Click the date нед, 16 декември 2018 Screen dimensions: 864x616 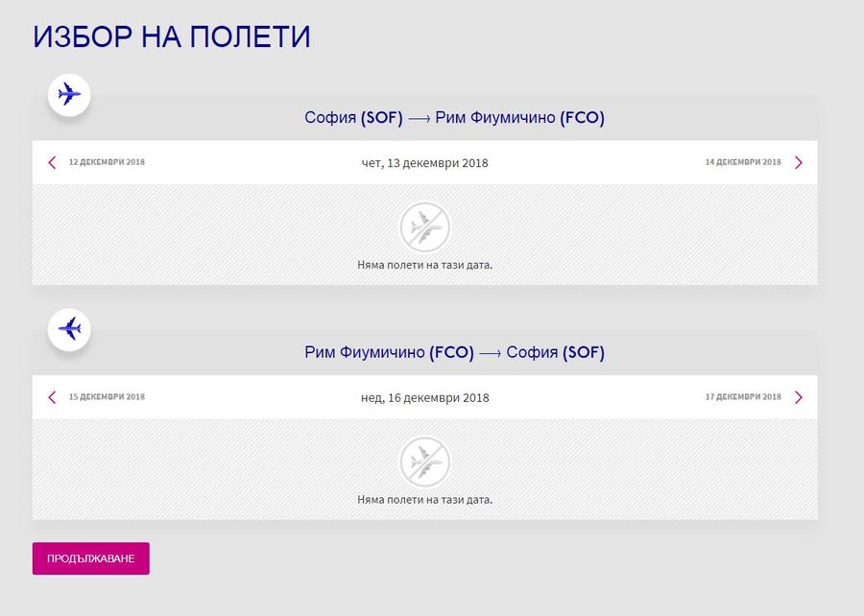(x=425, y=398)
